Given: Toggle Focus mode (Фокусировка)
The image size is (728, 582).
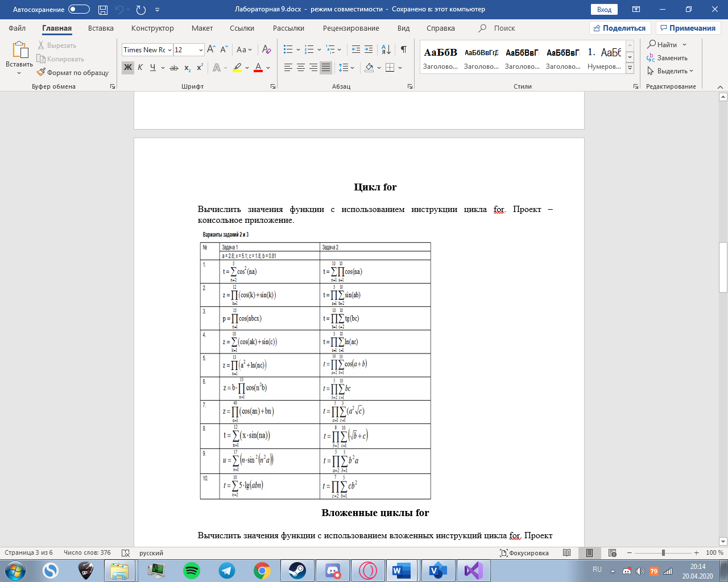Looking at the screenshot, I should coord(524,553).
